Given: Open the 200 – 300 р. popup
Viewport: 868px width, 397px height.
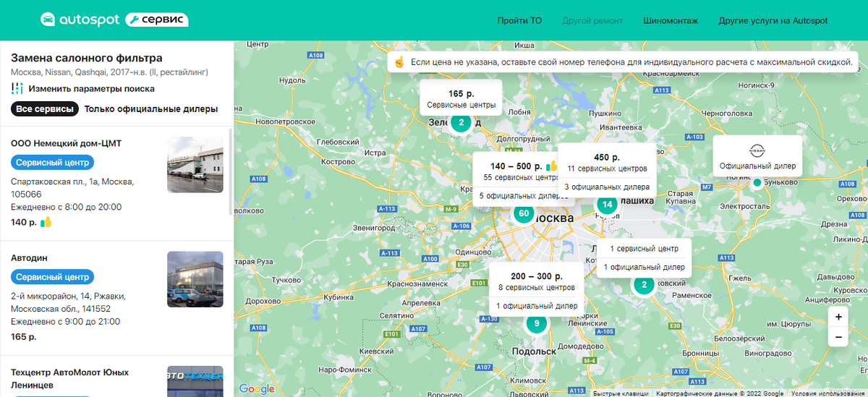Looking at the screenshot, I should pyautogui.click(x=537, y=289).
